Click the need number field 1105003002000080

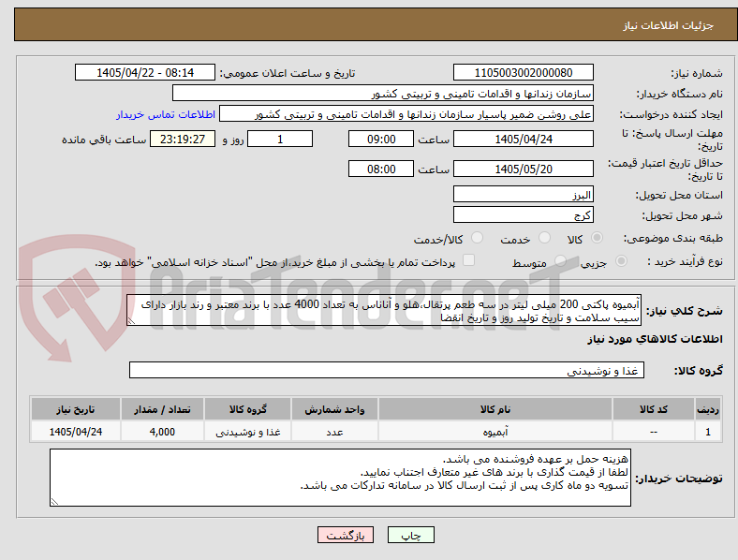pyautogui.click(x=524, y=72)
